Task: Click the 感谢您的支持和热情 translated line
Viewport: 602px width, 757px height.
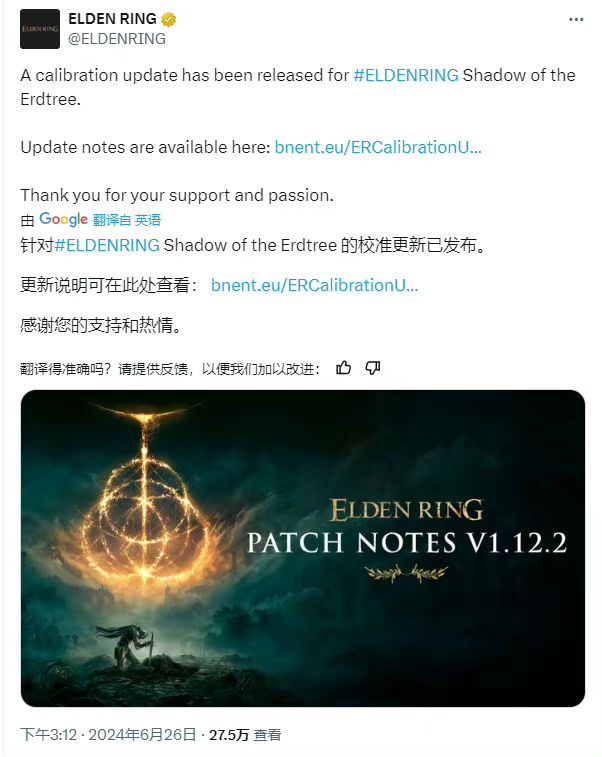Action: point(101,325)
